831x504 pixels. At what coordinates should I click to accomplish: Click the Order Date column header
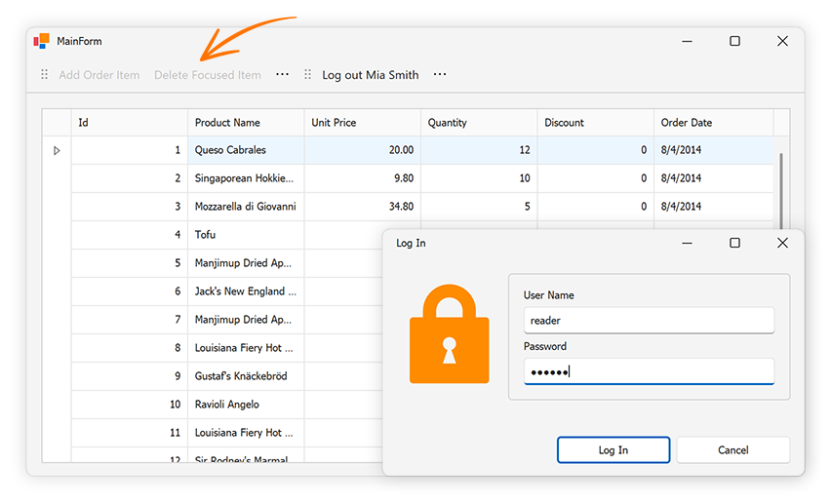714,123
